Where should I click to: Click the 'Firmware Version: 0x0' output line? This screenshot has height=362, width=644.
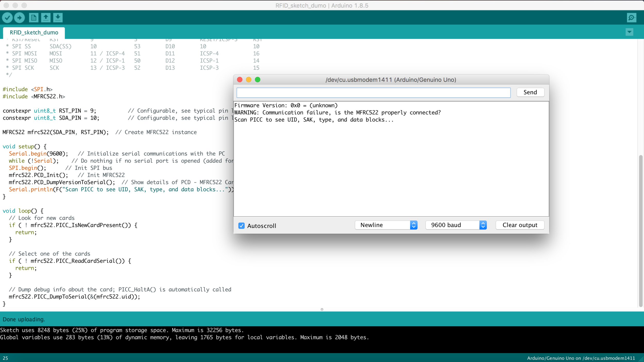[286, 105]
